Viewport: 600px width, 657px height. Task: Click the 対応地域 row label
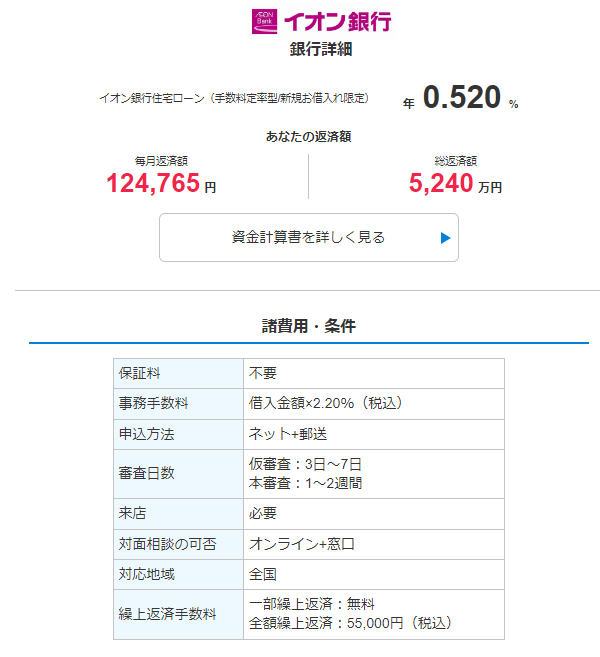(147, 574)
